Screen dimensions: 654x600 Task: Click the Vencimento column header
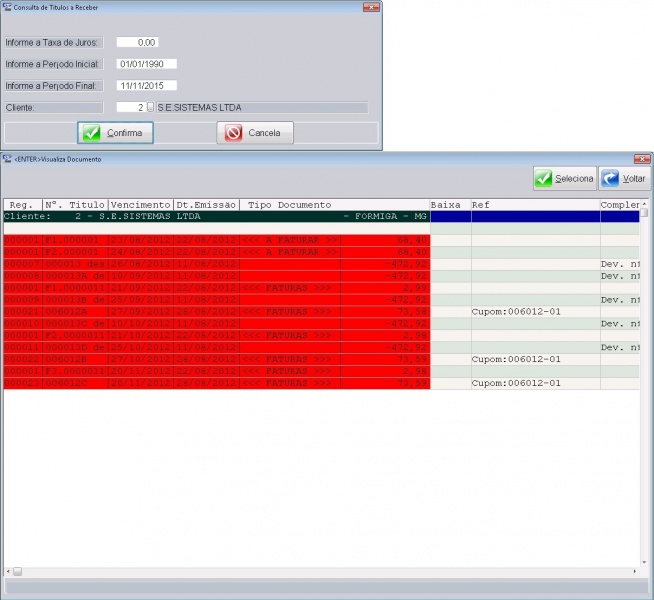140,205
